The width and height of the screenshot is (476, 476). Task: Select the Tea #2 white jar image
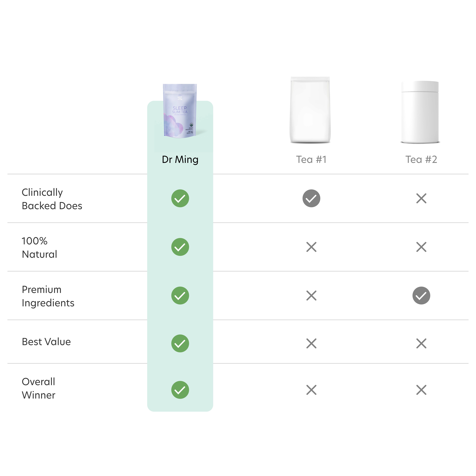(x=420, y=112)
